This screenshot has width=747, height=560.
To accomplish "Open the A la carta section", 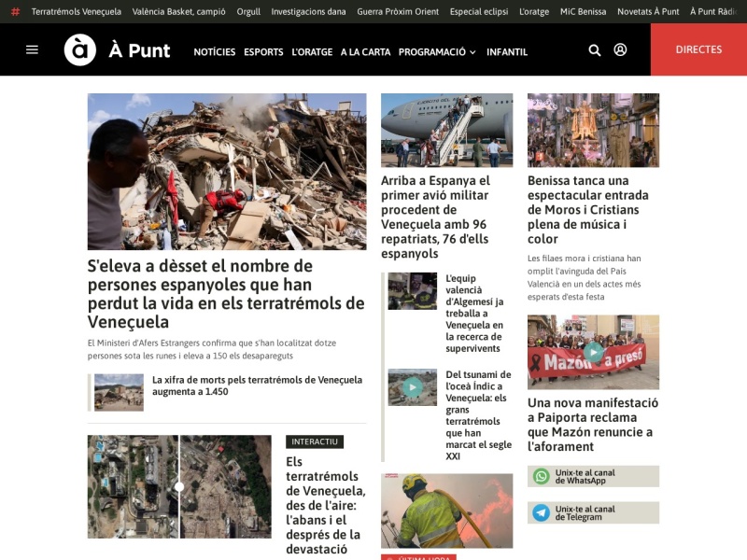I will [x=365, y=52].
